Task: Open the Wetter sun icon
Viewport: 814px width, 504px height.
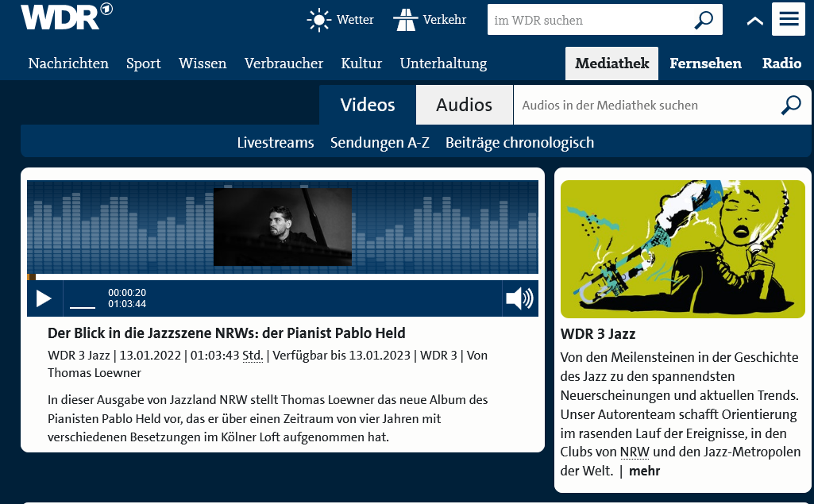Action: tap(319, 20)
